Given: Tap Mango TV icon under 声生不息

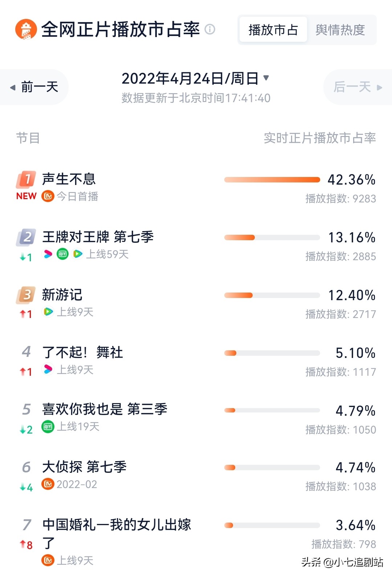Looking at the screenshot, I should click(48, 196).
